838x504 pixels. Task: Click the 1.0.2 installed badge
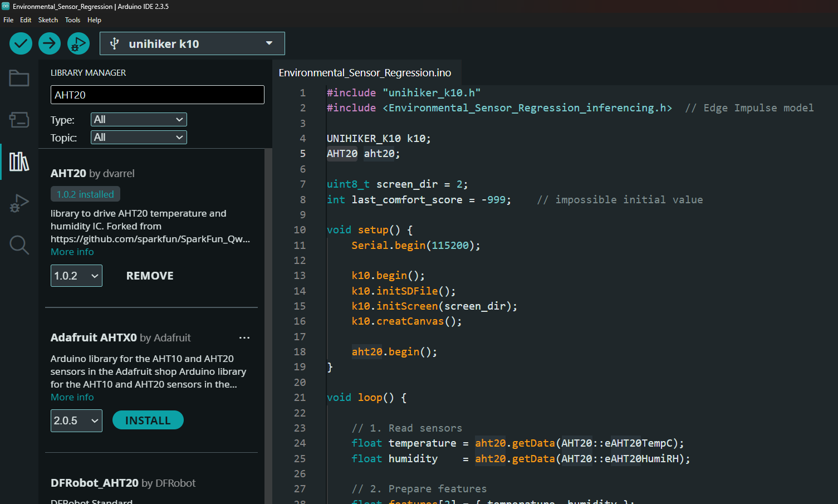pos(85,194)
